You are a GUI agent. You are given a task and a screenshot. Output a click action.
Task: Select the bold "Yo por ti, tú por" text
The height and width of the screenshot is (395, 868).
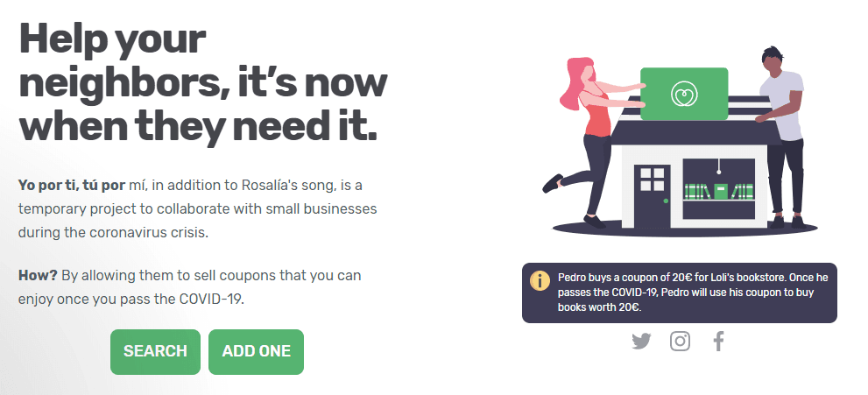tap(79, 186)
